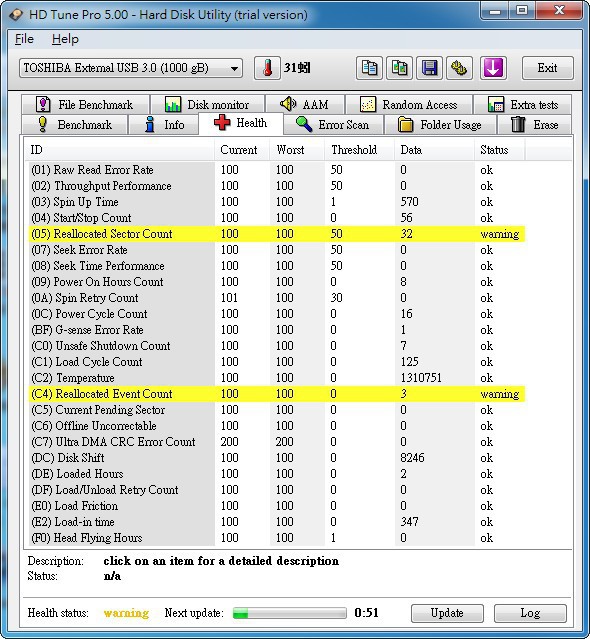Image resolution: width=590 pixels, height=639 pixels.
Task: Select the Reallocated Sector Count row
Action: 277,234
